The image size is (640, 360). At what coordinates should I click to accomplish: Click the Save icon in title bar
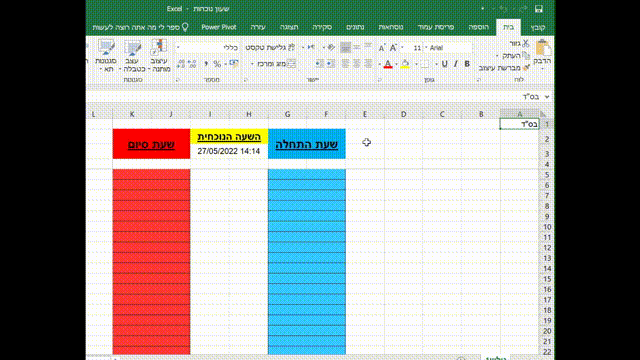539,9
